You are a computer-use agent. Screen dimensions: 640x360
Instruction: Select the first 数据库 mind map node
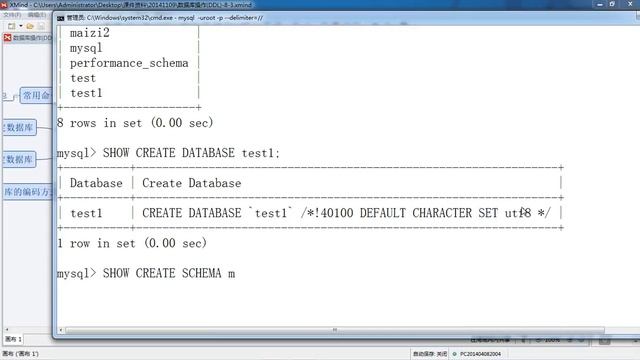19,127
